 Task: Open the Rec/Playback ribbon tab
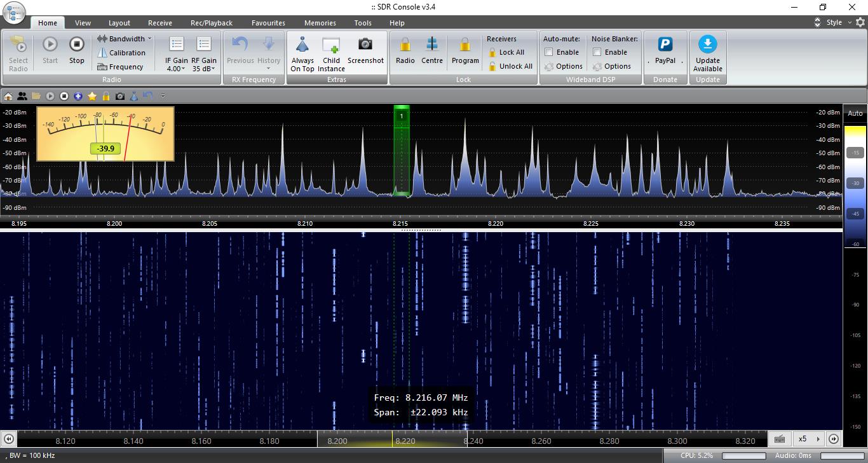pyautogui.click(x=212, y=23)
